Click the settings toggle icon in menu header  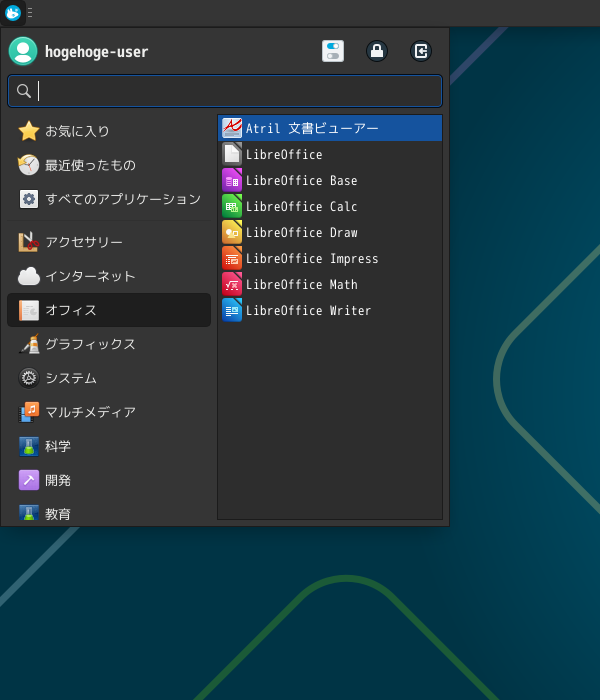click(x=333, y=51)
